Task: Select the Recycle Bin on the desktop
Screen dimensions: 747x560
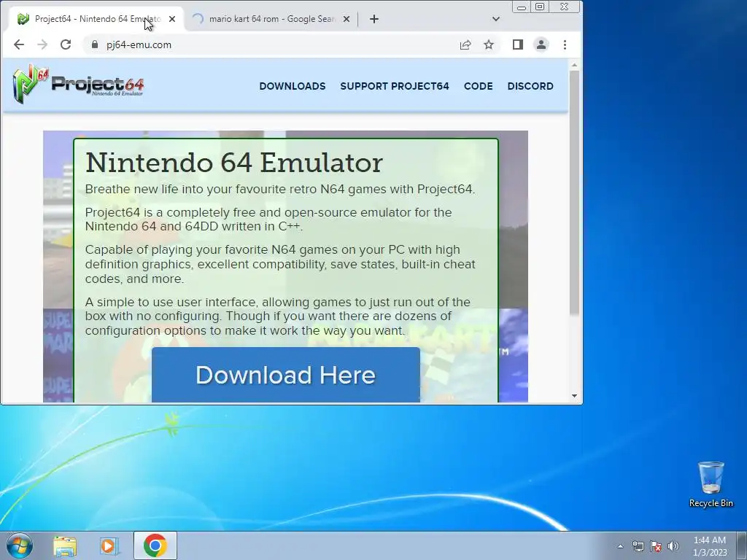Action: [711, 484]
